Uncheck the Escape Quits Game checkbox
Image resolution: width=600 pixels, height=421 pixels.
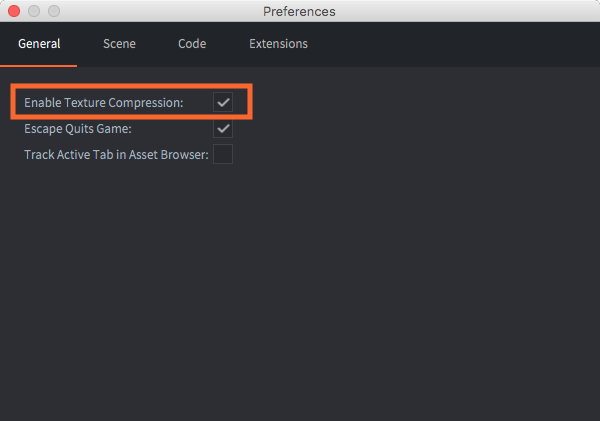point(223,128)
